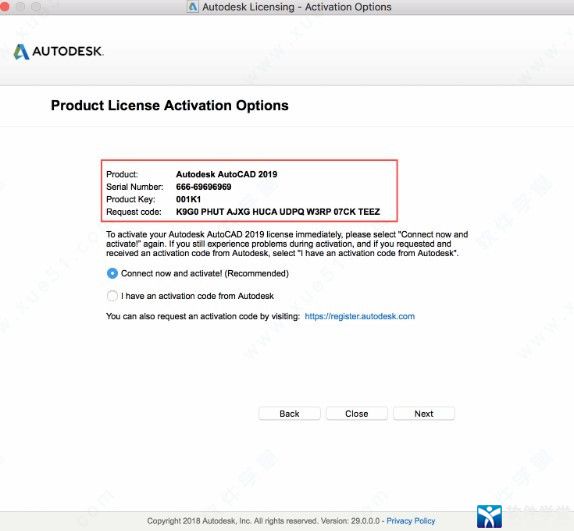Click the Back button

pos(289,414)
